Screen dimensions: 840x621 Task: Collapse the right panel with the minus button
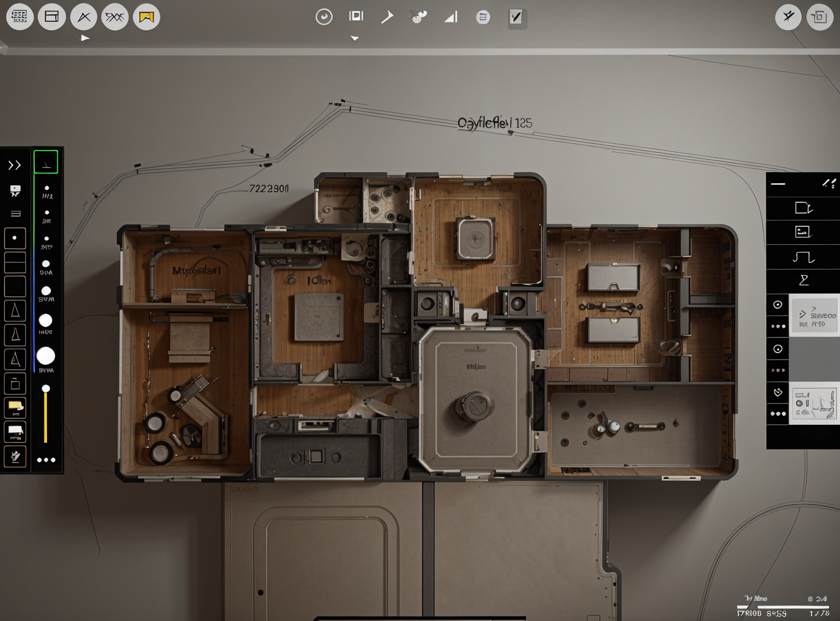point(778,184)
